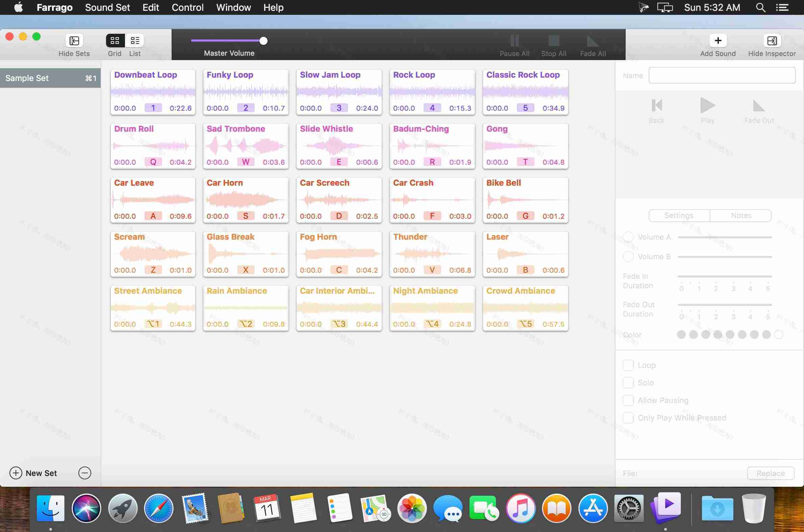
Task: Add a new sound
Action: click(718, 45)
